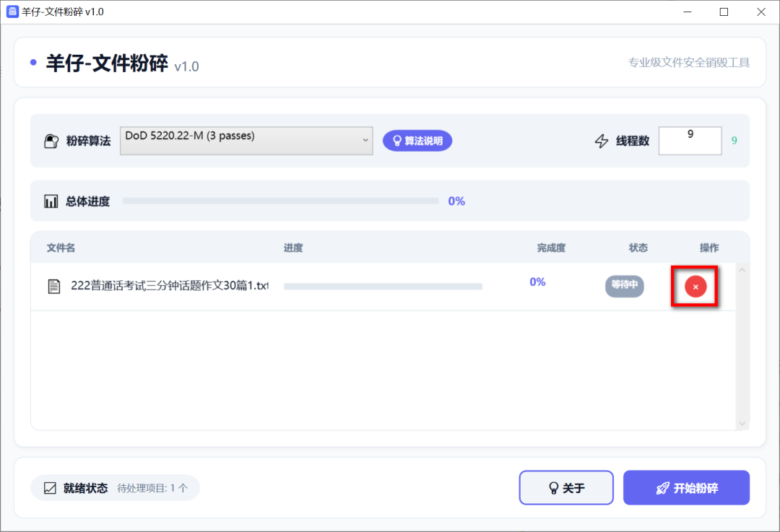Remove the queued file with the red X button
This screenshot has width=780, height=532.
tap(695, 287)
